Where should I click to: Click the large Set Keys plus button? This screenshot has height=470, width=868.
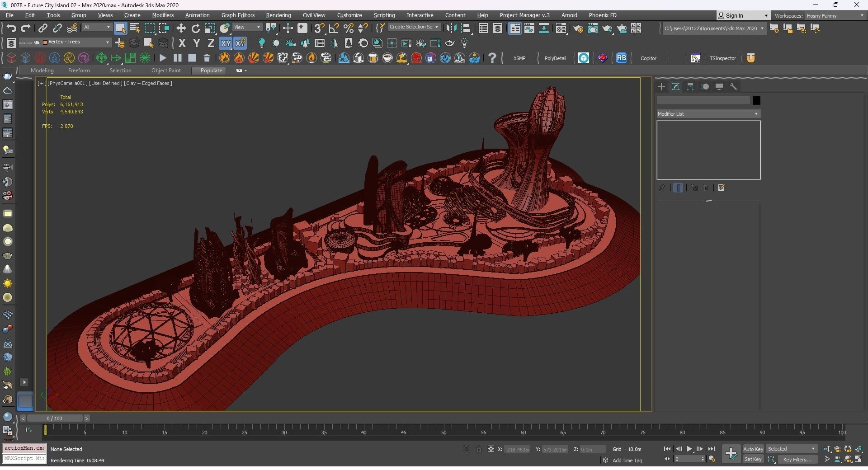(x=731, y=454)
